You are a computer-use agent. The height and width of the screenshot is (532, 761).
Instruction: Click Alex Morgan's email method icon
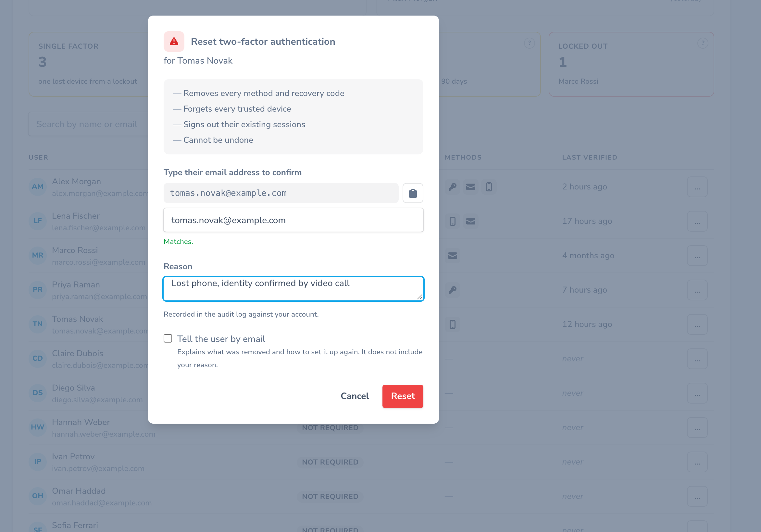point(470,187)
